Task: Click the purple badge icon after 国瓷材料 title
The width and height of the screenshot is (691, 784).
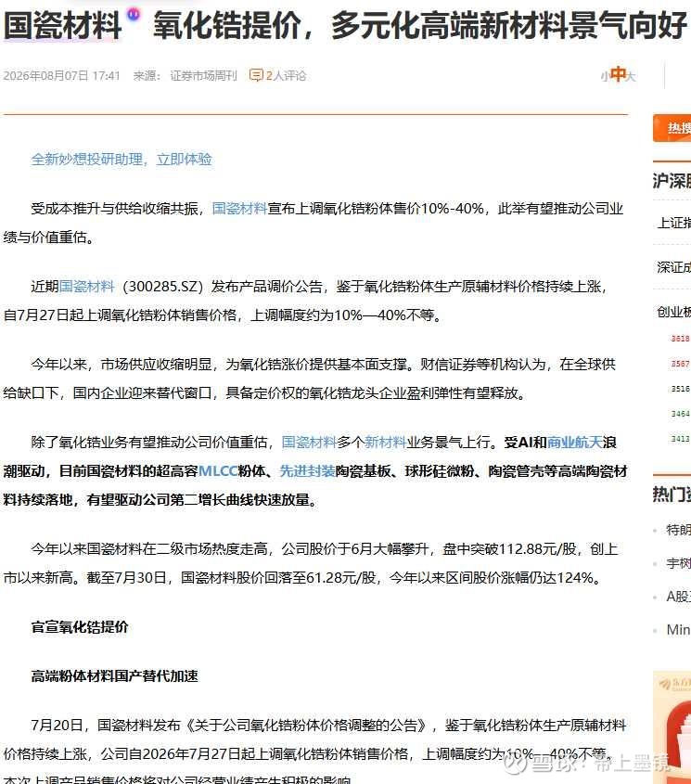Action: (x=134, y=15)
